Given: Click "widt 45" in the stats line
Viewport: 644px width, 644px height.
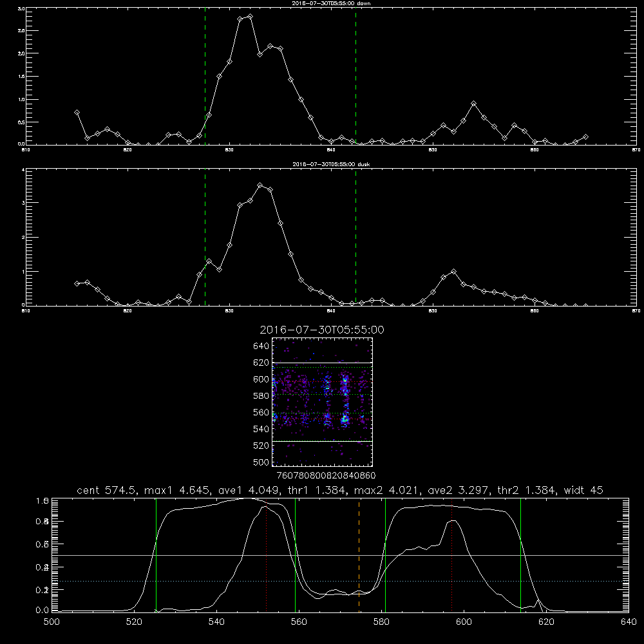Looking at the screenshot, I should [x=583, y=490].
